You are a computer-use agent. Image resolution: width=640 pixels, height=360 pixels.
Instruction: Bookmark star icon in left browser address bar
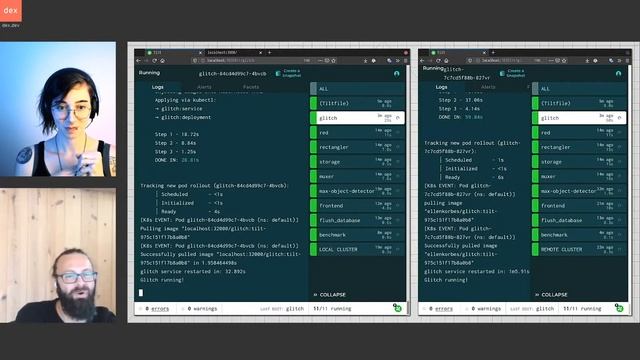point(333,60)
